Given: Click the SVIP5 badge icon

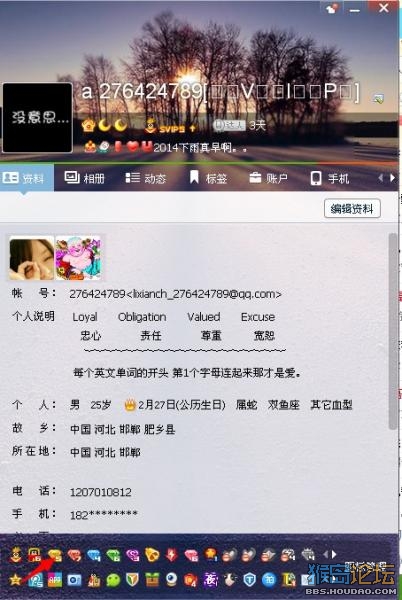Looking at the screenshot, I should click(x=169, y=127).
